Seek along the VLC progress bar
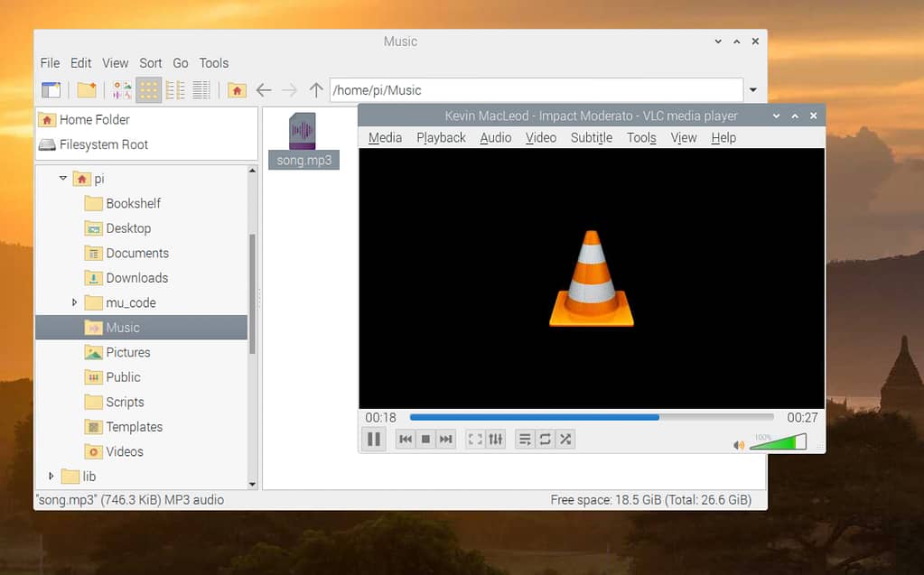This screenshot has height=575, width=924. pos(592,417)
